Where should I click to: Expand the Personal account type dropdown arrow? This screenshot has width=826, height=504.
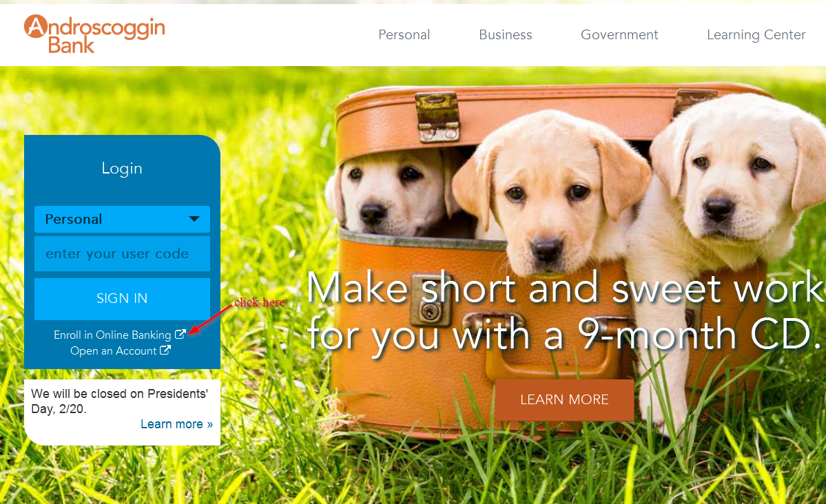click(194, 219)
